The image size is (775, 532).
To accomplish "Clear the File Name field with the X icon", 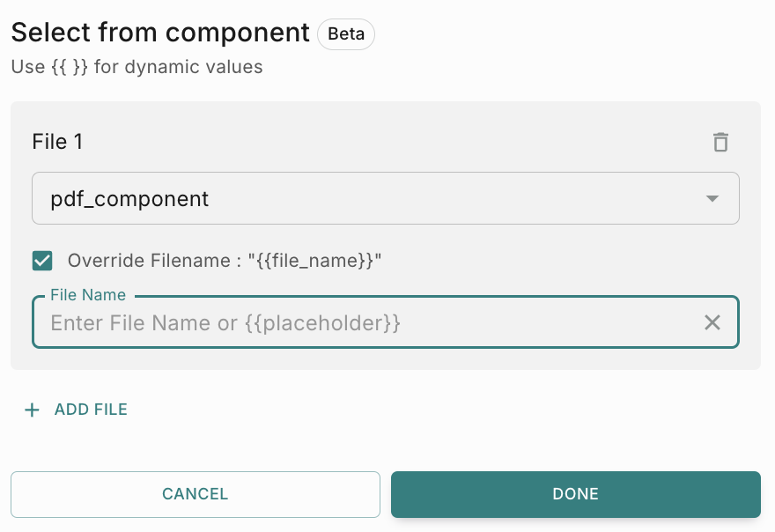I will (x=712, y=323).
